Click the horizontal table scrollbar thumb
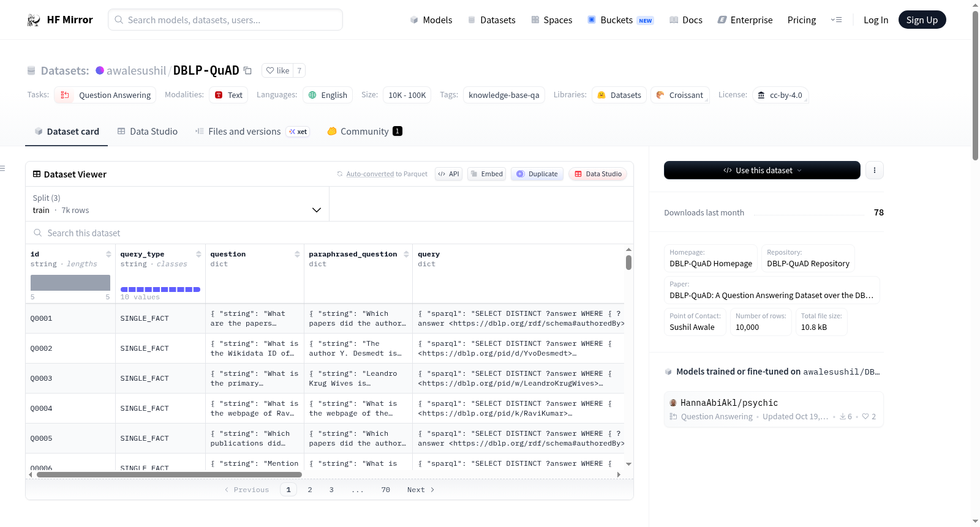This screenshot has height=527, width=980. click(169, 474)
